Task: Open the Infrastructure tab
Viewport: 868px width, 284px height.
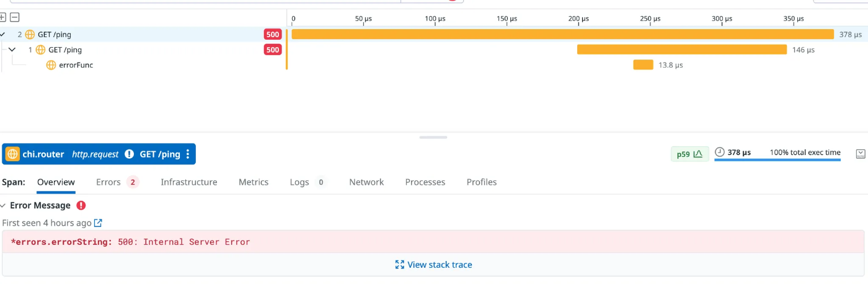Action: [189, 182]
